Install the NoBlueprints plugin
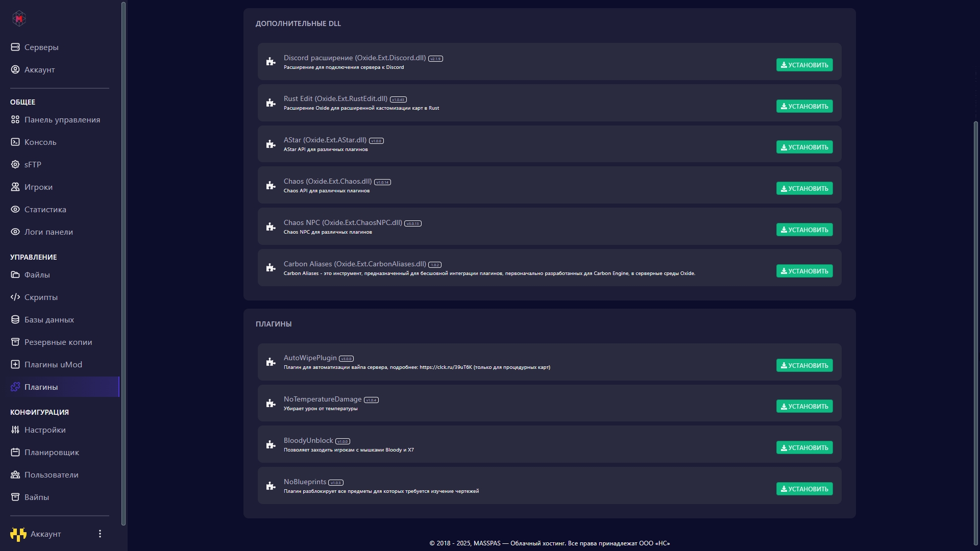 pyautogui.click(x=804, y=488)
